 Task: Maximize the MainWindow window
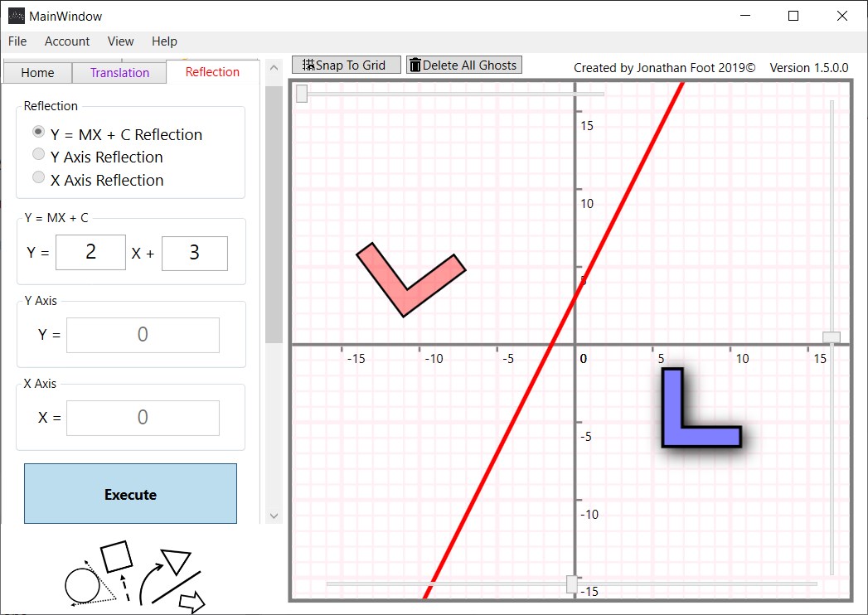pos(793,16)
